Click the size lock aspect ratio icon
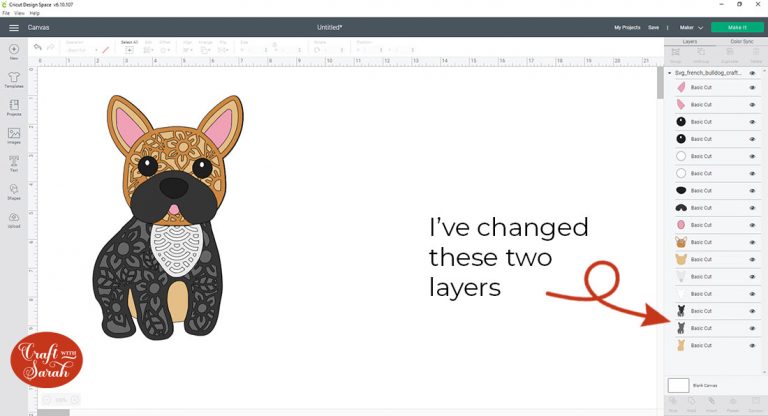The width and height of the screenshot is (768, 416). 275,45
